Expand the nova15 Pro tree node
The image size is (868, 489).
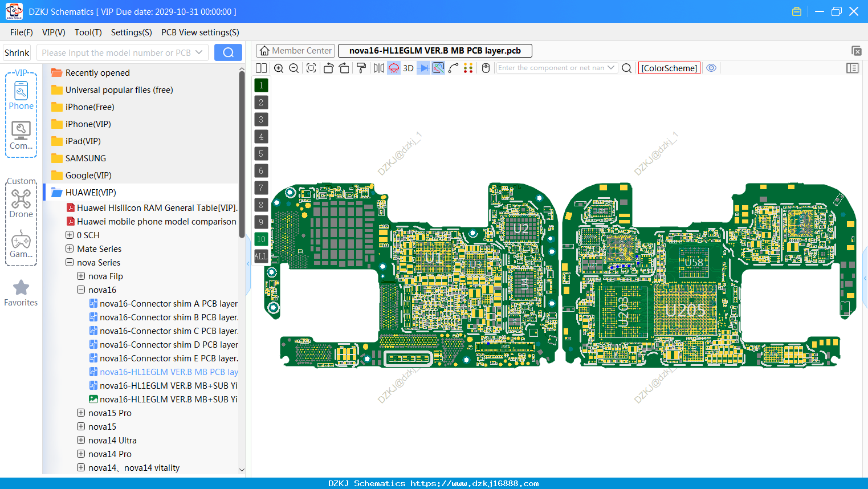coord(81,413)
